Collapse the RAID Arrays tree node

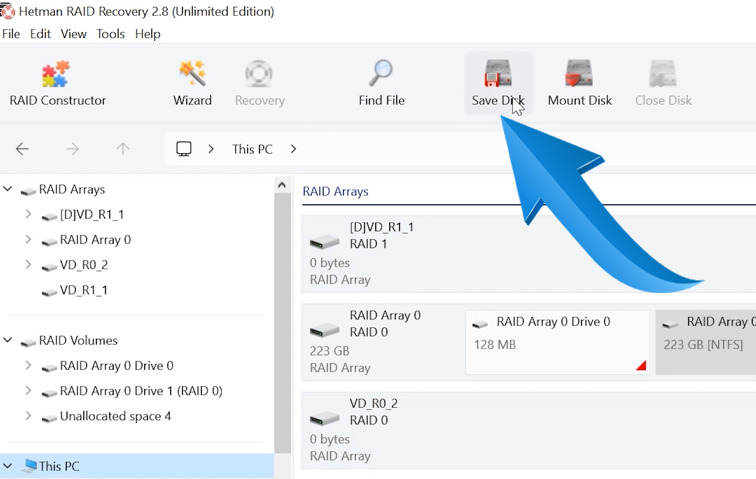(8, 189)
